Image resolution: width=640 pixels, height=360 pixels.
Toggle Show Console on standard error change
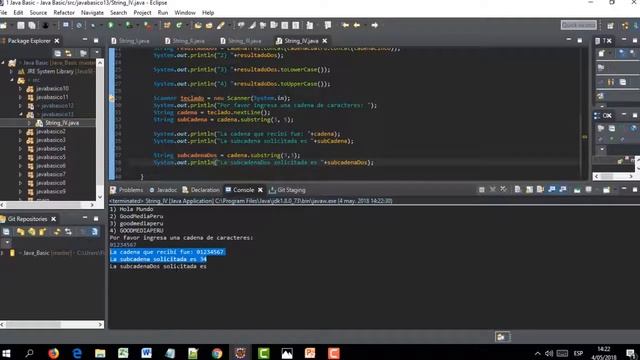[x=563, y=190]
